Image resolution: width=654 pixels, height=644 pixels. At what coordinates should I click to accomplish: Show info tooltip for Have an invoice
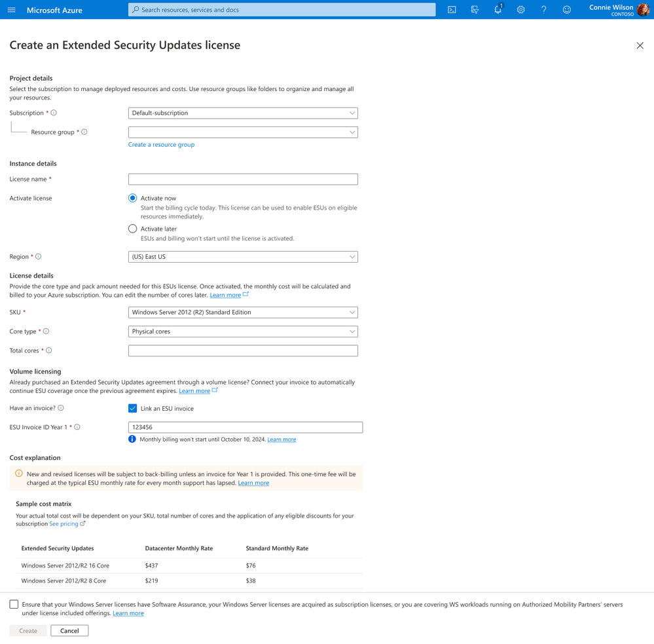pos(61,407)
